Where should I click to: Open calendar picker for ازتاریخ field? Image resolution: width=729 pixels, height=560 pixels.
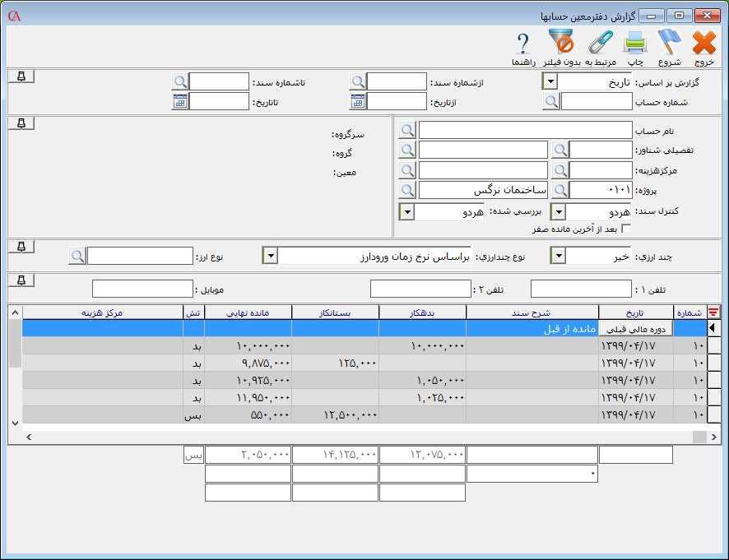coord(358,102)
